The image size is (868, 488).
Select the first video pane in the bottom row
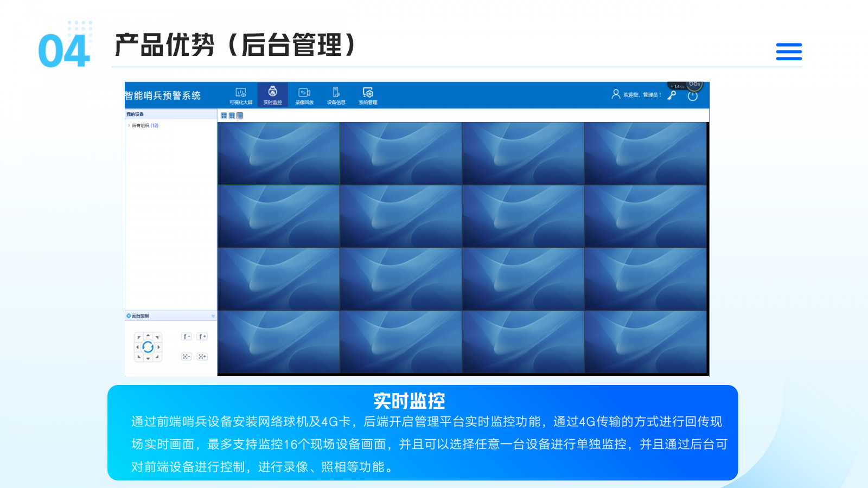pos(279,342)
